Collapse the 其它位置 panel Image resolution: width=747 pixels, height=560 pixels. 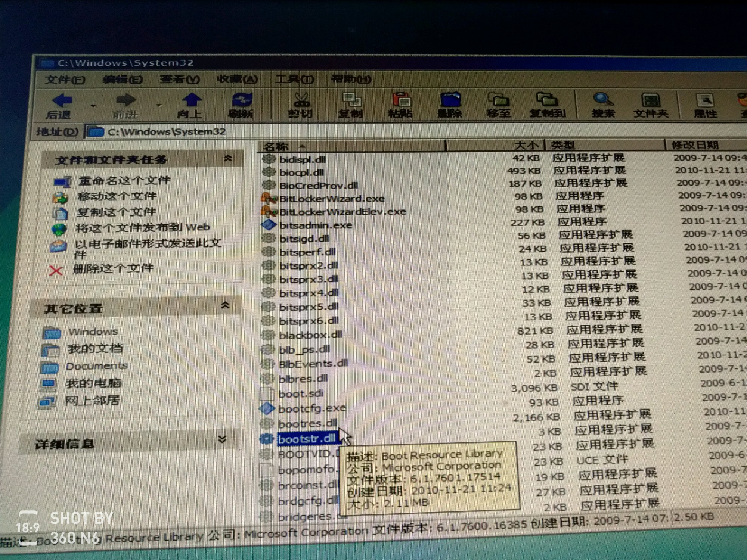pos(225,305)
